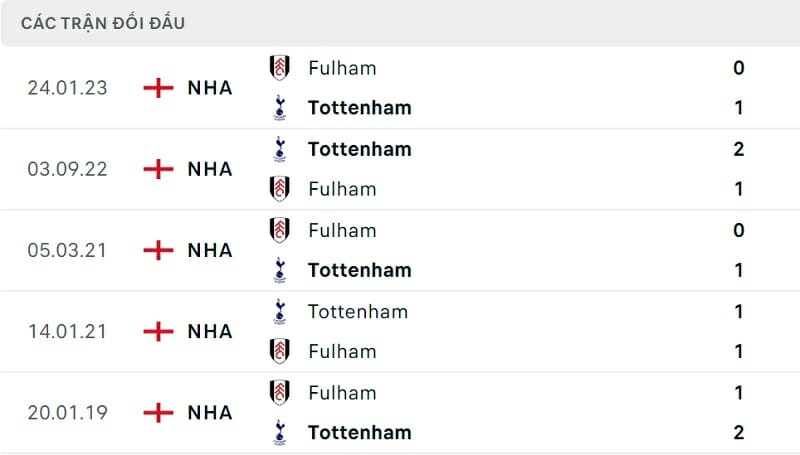
Task: Click Tottenham crest in 24.01.23 match
Action: pos(280,107)
